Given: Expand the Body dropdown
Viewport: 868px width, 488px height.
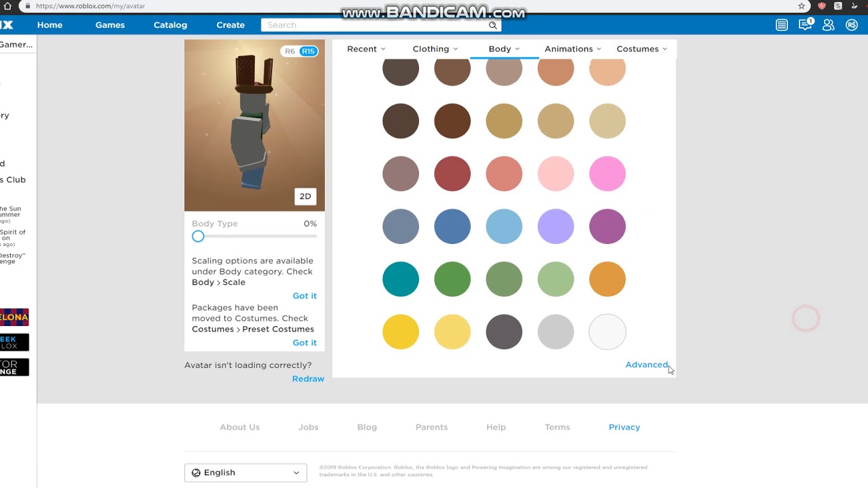Looking at the screenshot, I should point(504,49).
